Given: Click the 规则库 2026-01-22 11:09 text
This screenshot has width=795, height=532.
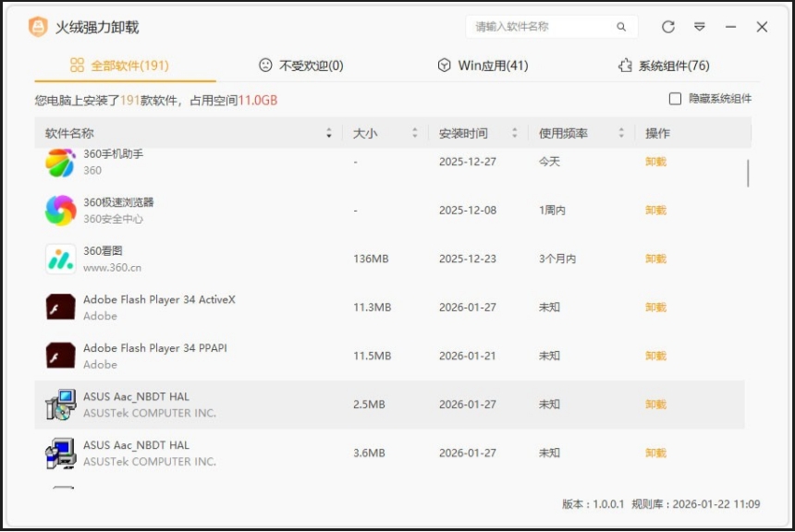Looking at the screenshot, I should [x=695, y=504].
